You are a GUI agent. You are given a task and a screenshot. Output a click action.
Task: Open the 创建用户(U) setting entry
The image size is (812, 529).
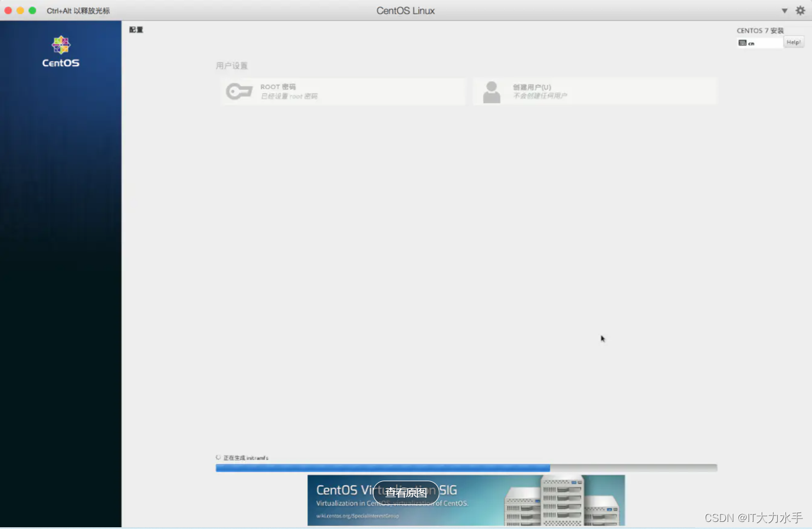pos(595,91)
